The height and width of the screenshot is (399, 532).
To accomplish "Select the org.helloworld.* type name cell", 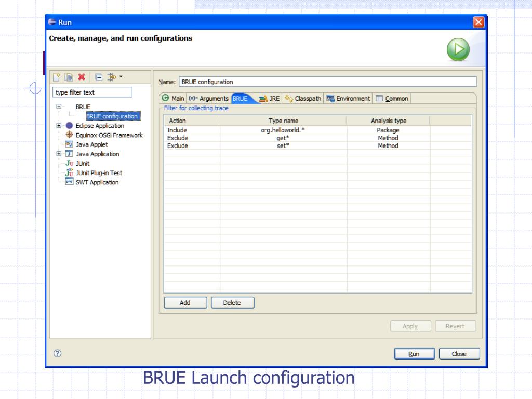I will point(283,130).
